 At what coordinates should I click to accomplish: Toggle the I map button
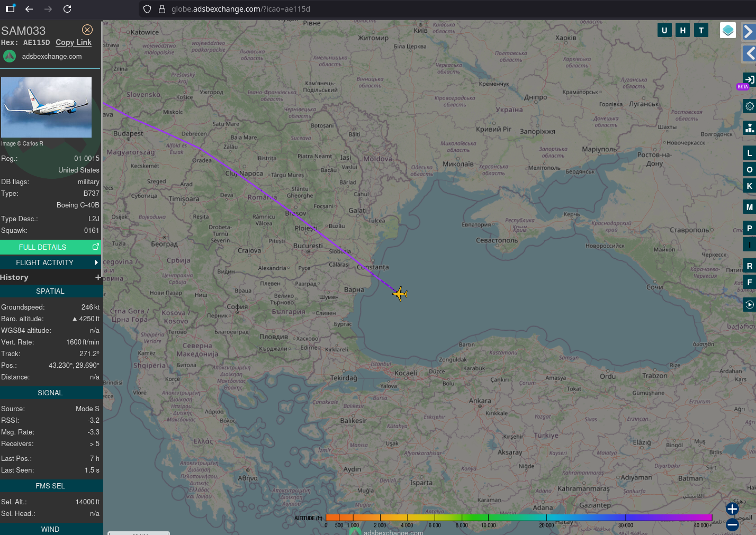(x=750, y=244)
